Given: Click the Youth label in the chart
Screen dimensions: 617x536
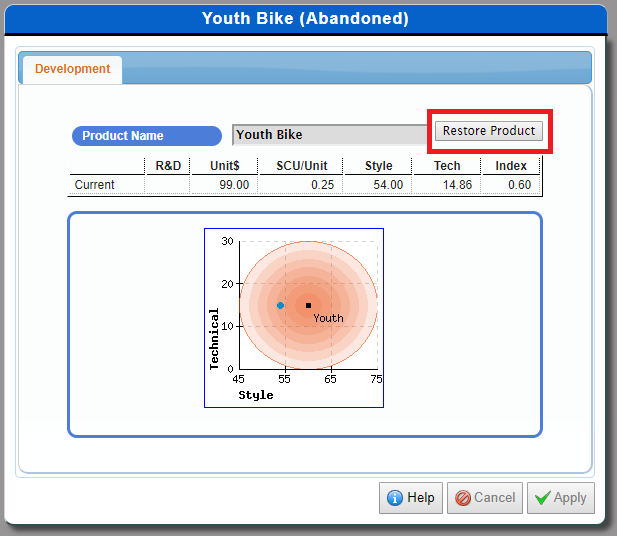Looking at the screenshot, I should click(x=328, y=318).
